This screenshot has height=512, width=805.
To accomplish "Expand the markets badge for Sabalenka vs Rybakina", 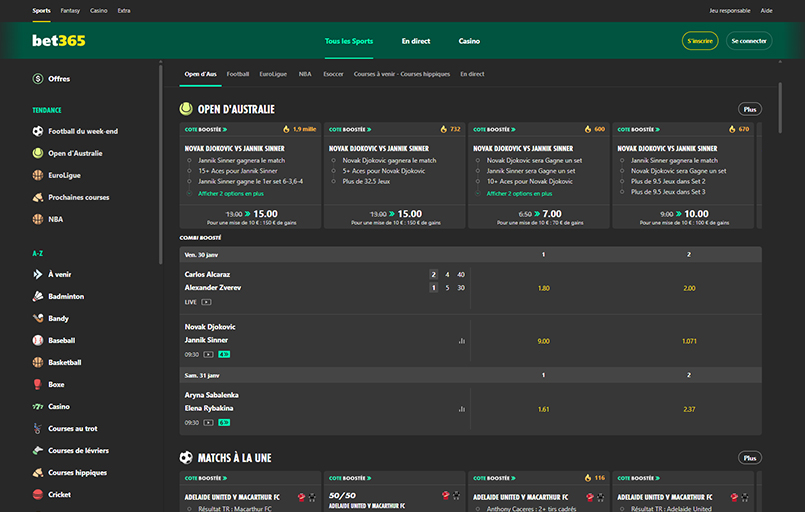I will [224, 423].
